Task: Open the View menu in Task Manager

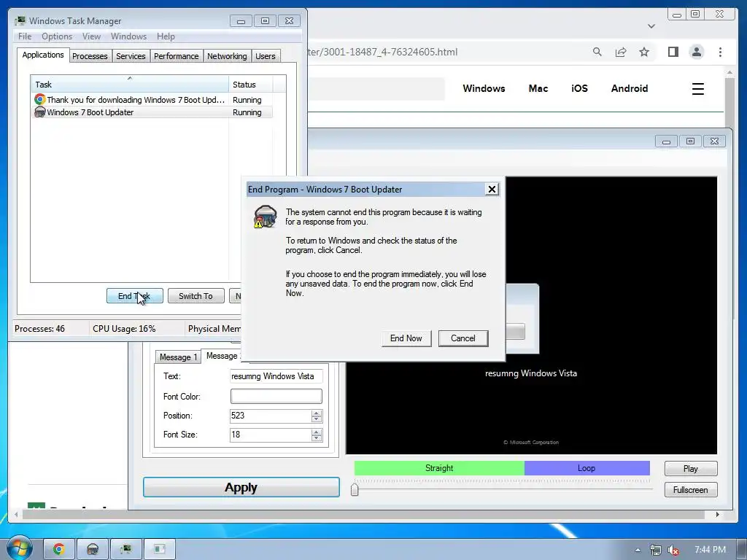Action: click(91, 36)
